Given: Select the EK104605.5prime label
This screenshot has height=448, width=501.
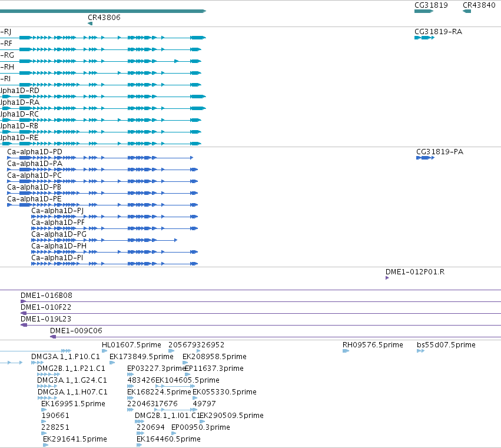Looking at the screenshot, I should (x=188, y=380).
